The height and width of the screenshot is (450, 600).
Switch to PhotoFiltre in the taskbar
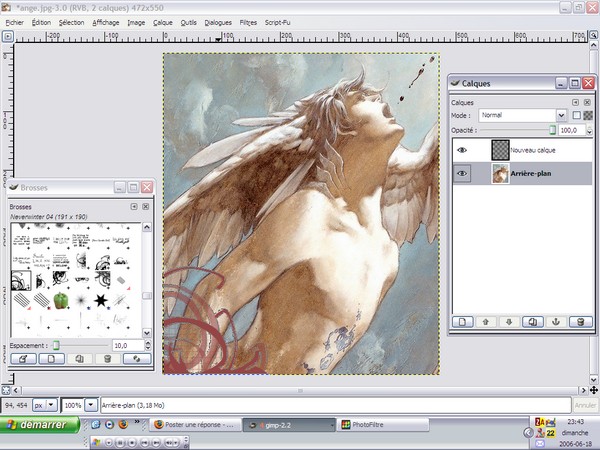(x=369, y=425)
